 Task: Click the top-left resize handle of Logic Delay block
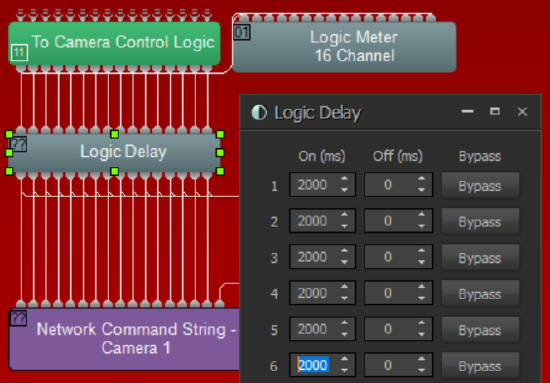click(9, 134)
